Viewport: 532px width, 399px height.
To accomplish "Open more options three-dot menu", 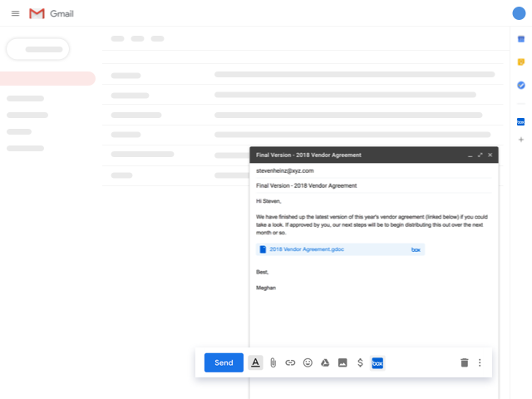I will click(480, 362).
